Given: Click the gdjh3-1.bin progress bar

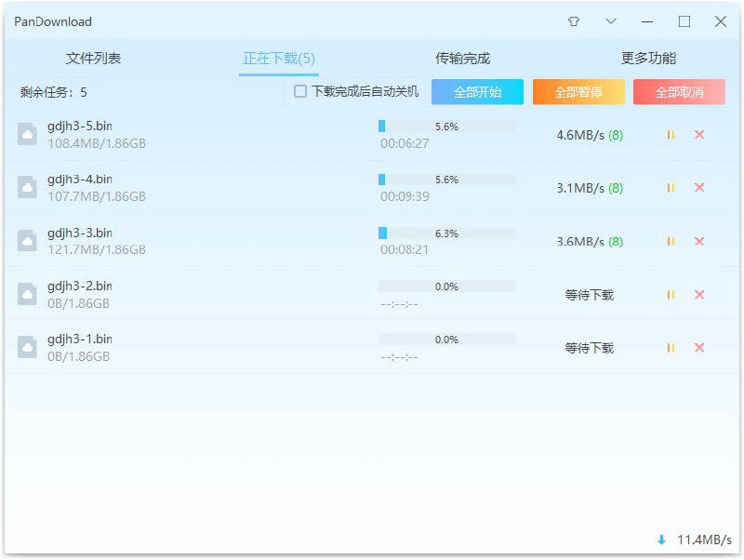Looking at the screenshot, I should click(447, 340).
